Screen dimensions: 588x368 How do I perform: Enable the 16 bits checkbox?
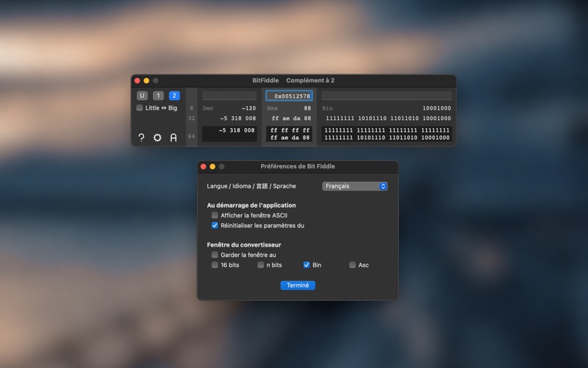(215, 265)
